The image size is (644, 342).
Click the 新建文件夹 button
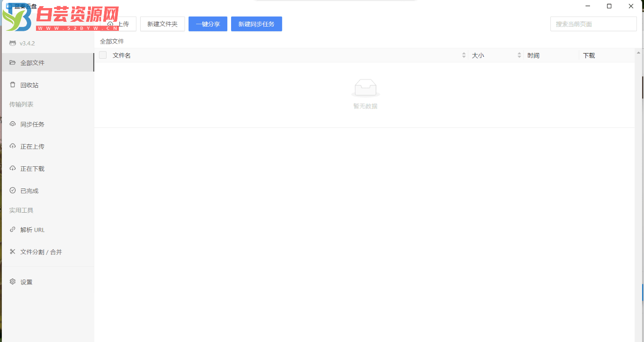click(162, 24)
